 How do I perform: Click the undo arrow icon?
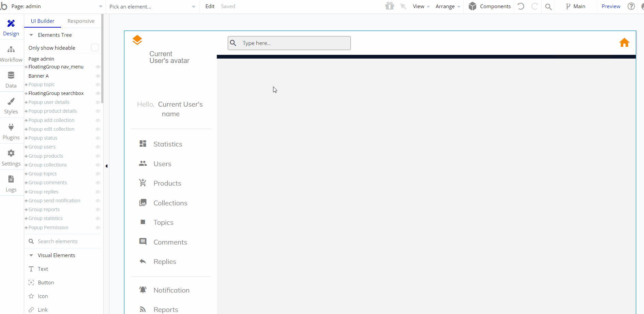pyautogui.click(x=521, y=6)
